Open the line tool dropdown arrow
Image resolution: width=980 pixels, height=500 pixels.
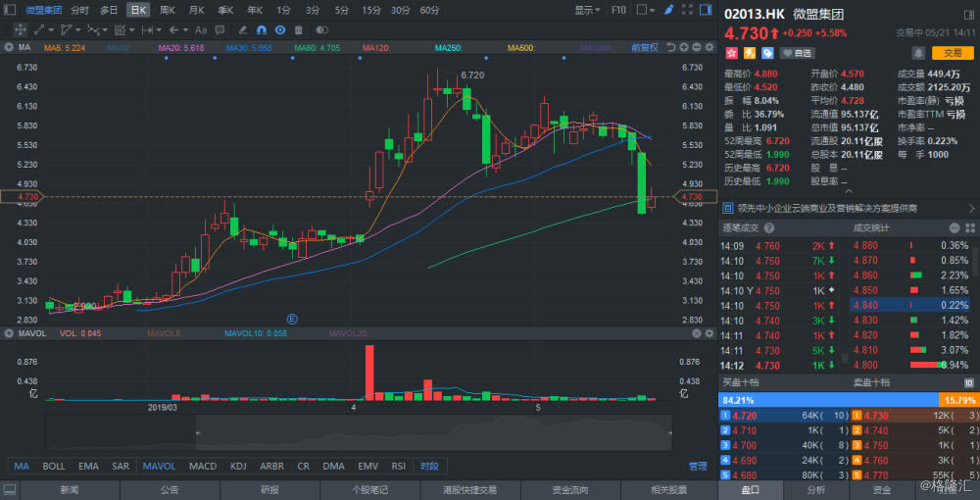pyautogui.click(x=52, y=29)
